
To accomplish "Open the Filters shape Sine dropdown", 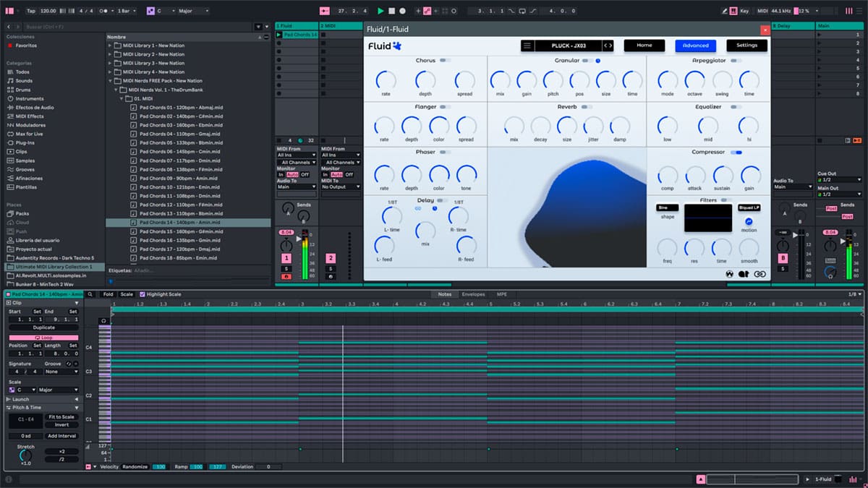I will pos(667,207).
